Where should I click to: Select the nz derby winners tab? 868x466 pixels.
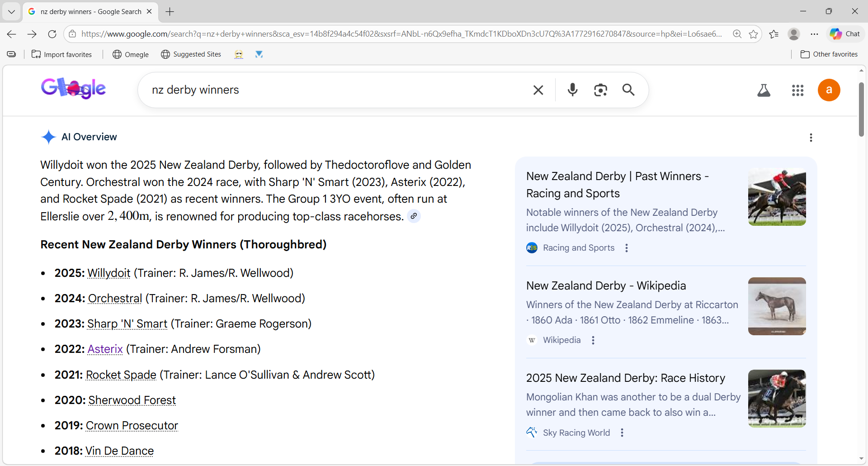(90, 11)
